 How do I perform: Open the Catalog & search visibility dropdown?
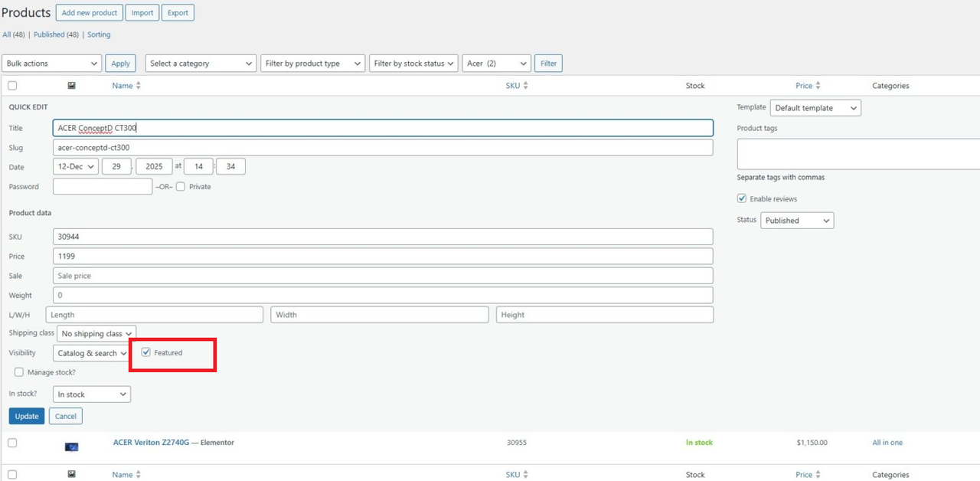92,353
